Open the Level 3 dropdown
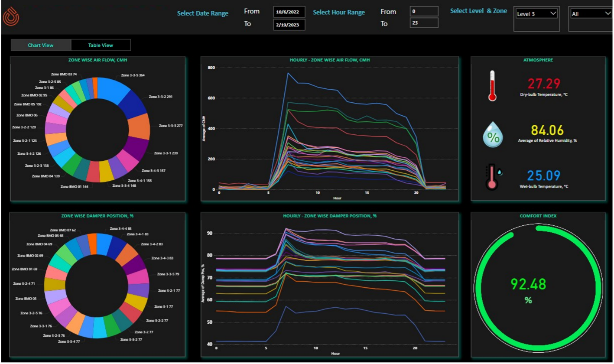This screenshot has width=614, height=364. (x=536, y=14)
